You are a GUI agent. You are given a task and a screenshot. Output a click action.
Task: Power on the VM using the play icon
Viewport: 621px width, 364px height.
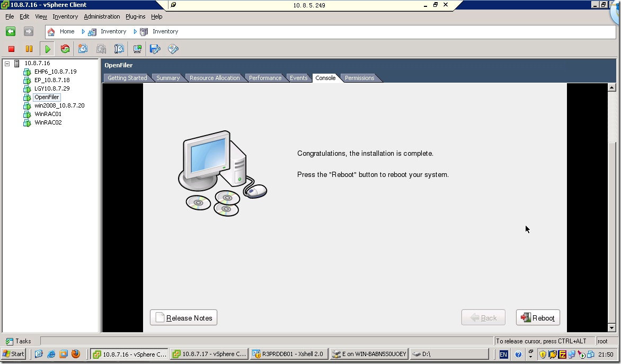coord(48,49)
